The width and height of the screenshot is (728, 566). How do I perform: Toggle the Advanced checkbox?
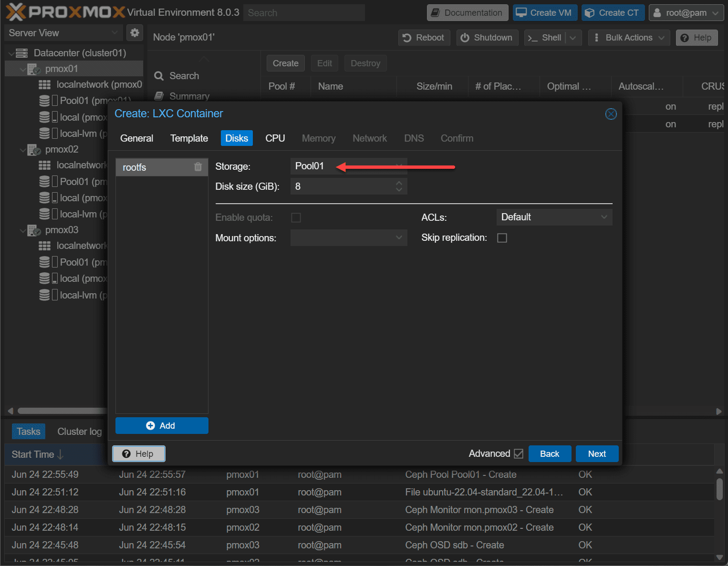pyautogui.click(x=519, y=453)
